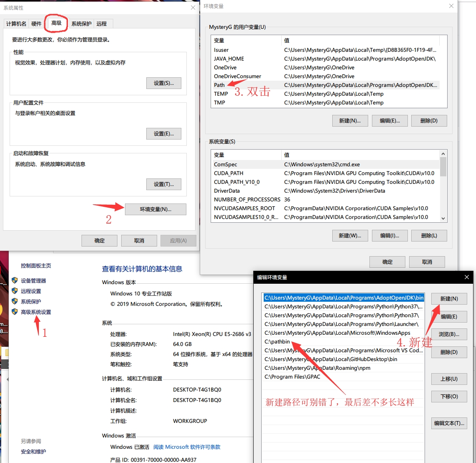Click shield icon beside 高级系统设置
Viewport: 476px width, 463px height.
(x=15, y=312)
